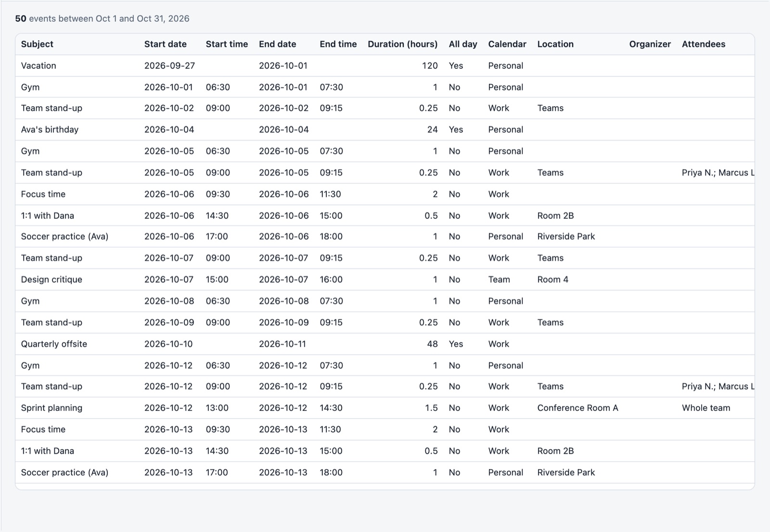Click the 50 events summary text
The width and height of the screenshot is (770, 532).
(102, 19)
